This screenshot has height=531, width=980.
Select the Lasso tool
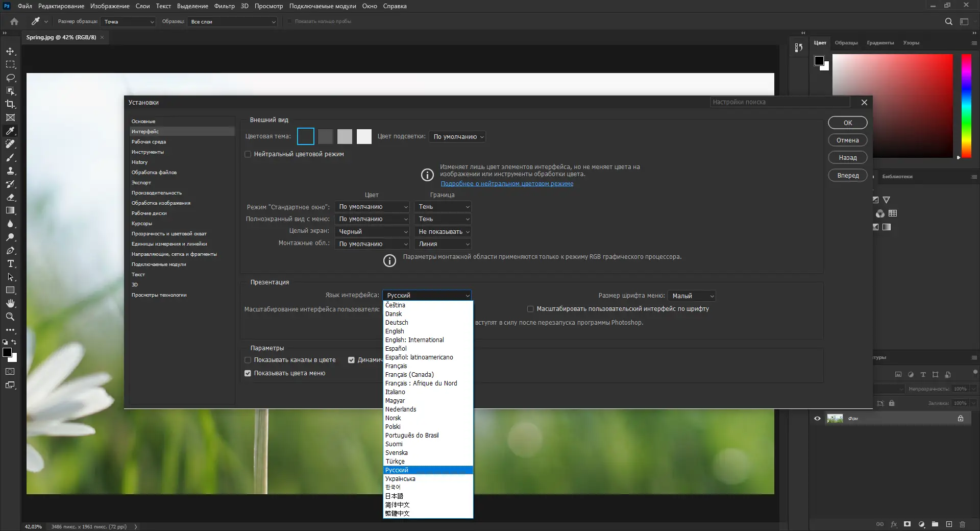click(10, 78)
